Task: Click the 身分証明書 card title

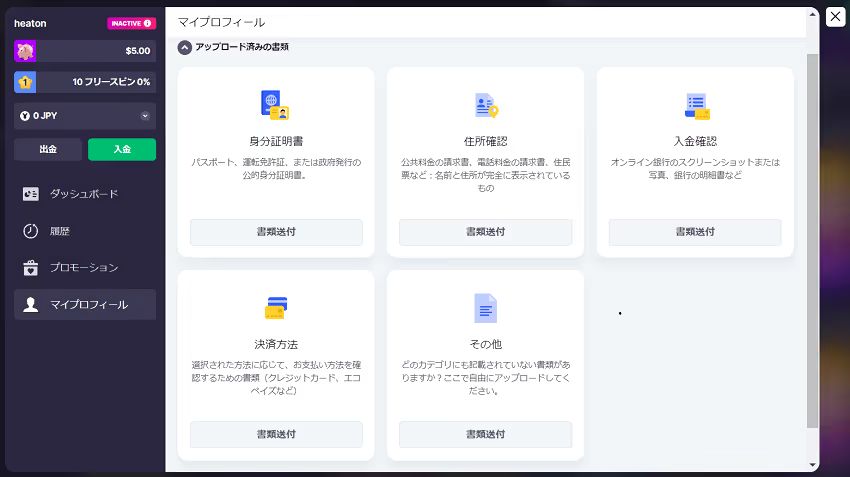Action: click(276, 141)
